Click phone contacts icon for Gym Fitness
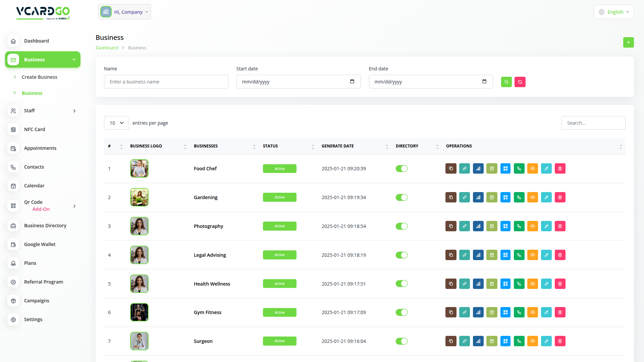This screenshot has height=362, width=644. click(519, 312)
